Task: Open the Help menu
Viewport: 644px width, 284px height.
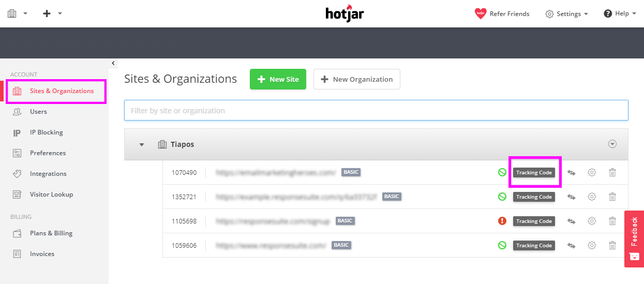Action: click(620, 13)
